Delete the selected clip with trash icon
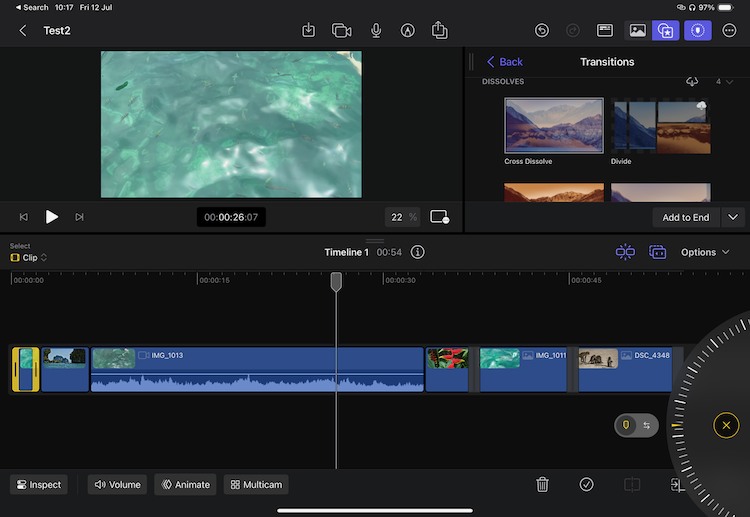This screenshot has width=750, height=517. pyautogui.click(x=542, y=484)
